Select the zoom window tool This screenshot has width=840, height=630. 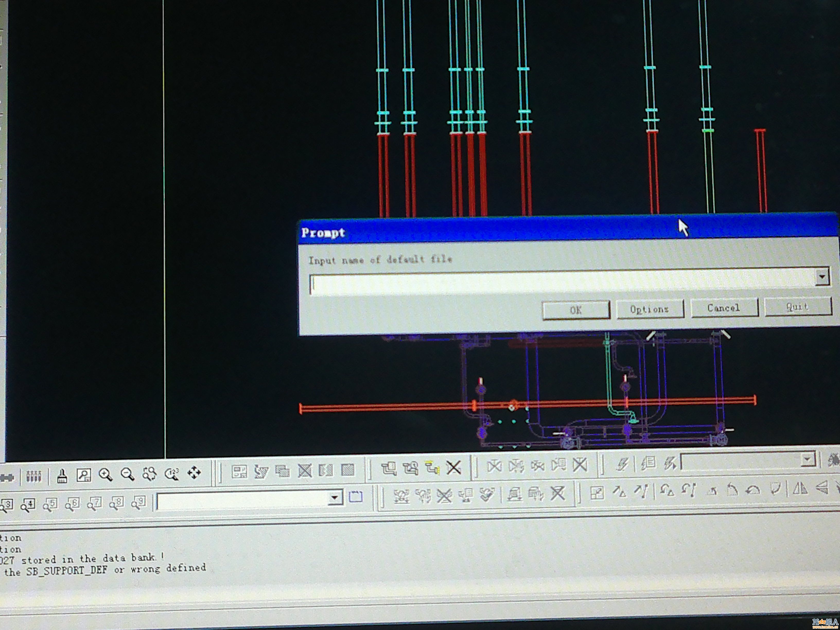[84, 475]
